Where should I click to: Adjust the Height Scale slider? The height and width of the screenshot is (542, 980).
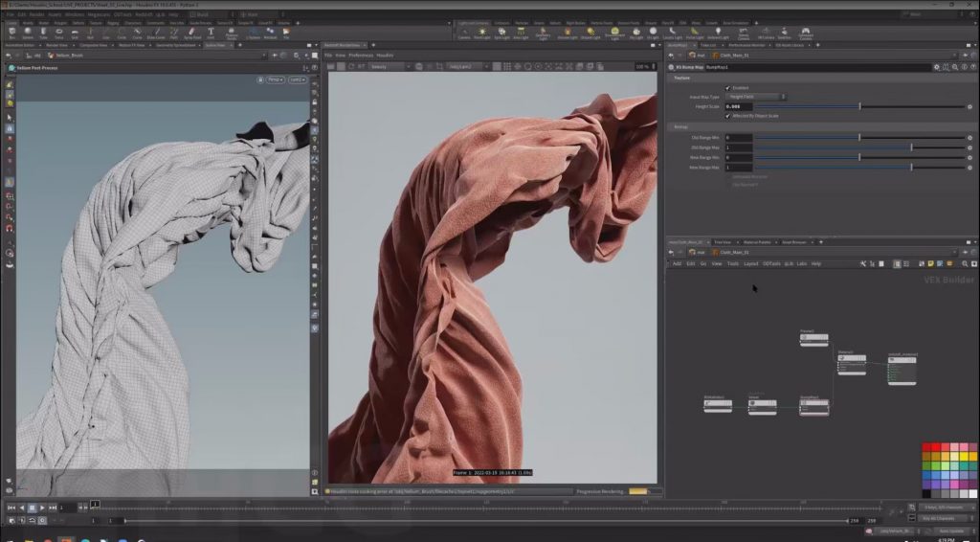pos(860,107)
